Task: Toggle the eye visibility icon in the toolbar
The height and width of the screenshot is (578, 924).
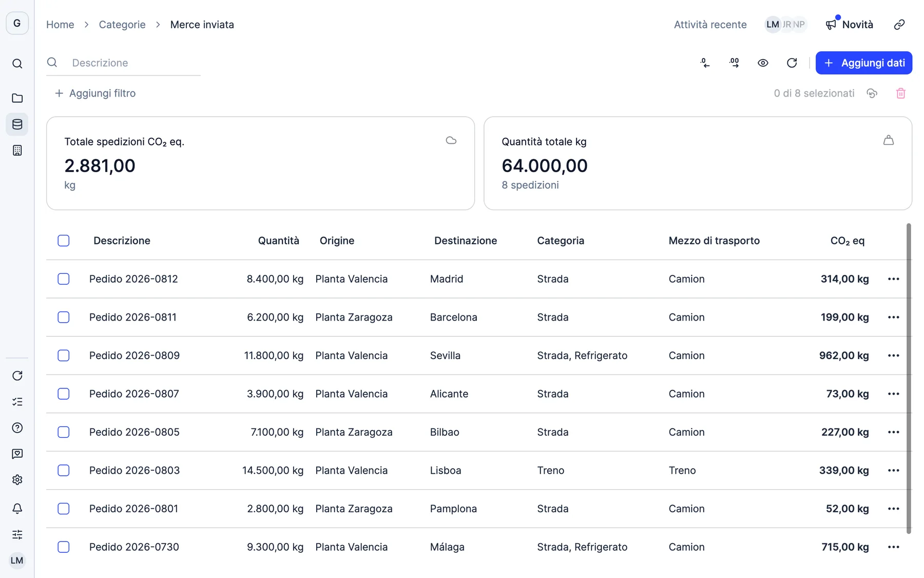Action: [x=763, y=63]
